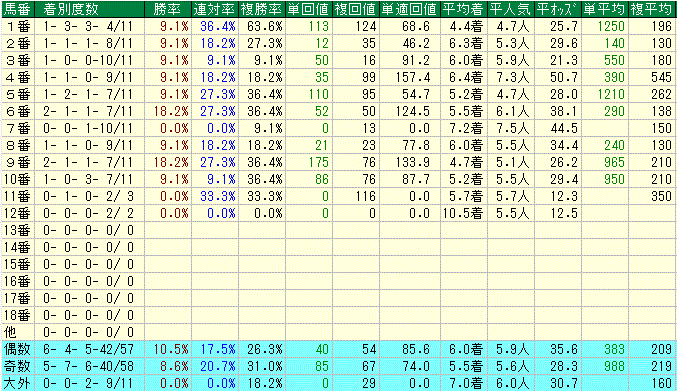Click record cell 0- 0- 1-10/11
The height and width of the screenshot is (391, 677).
[89, 128]
